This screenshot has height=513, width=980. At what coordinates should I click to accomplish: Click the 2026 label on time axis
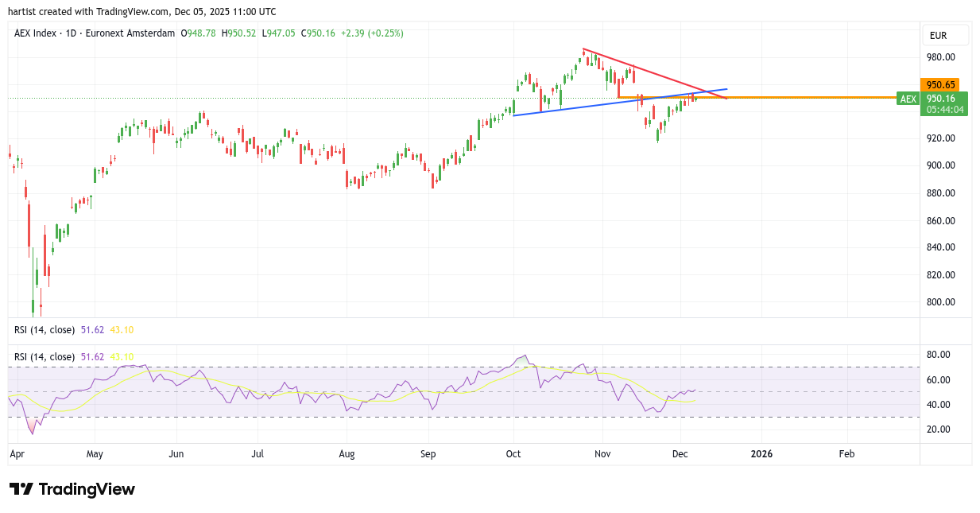[761, 454]
